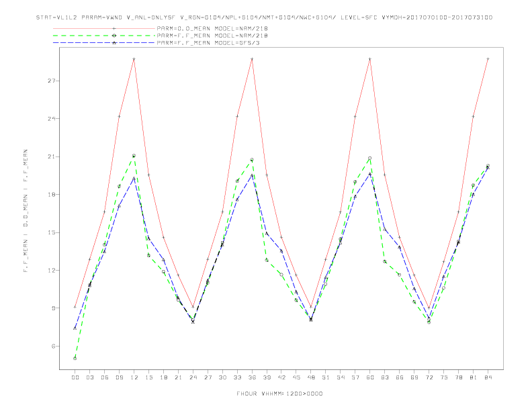Click x-axis forecast hour label 51
532x411 pixels.
tap(326, 377)
